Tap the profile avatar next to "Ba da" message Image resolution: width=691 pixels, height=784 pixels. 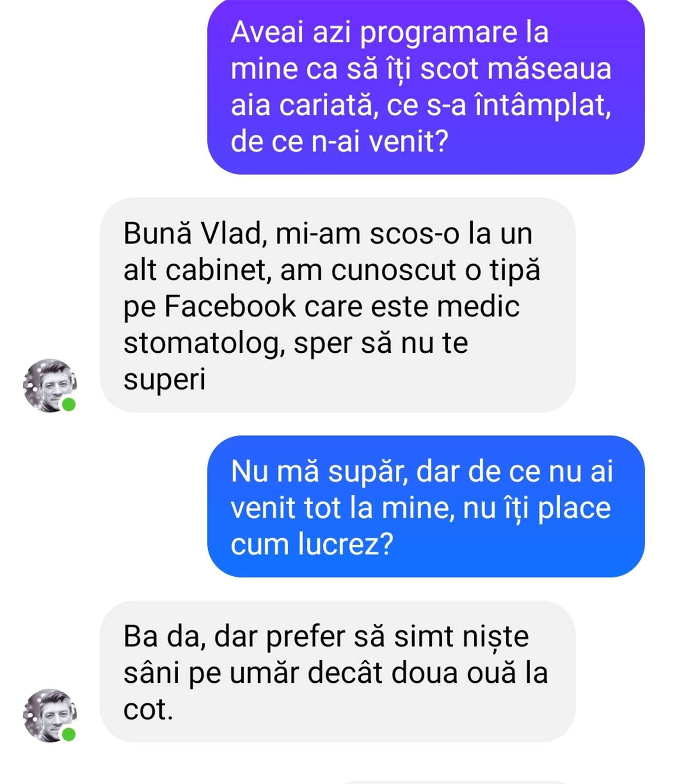click(50, 715)
